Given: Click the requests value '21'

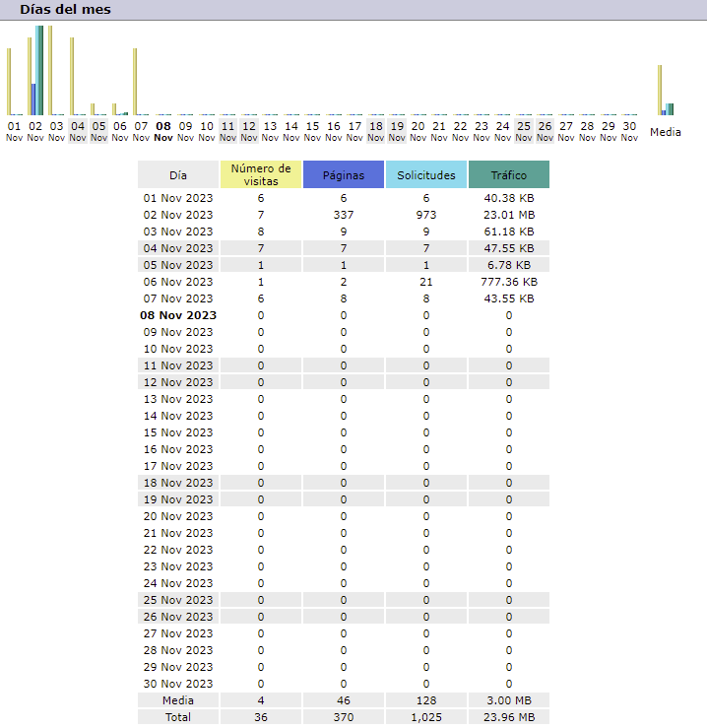Looking at the screenshot, I should point(426,282).
